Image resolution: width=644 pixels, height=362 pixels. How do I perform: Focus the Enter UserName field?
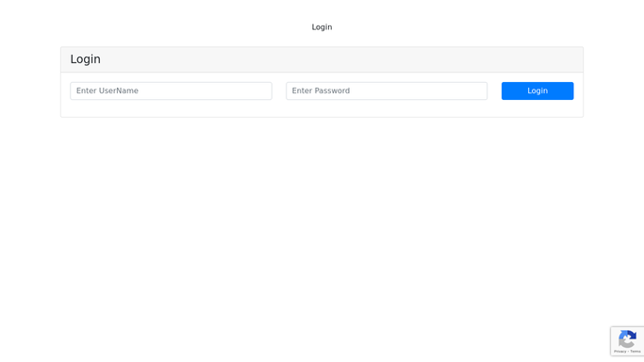click(x=171, y=90)
